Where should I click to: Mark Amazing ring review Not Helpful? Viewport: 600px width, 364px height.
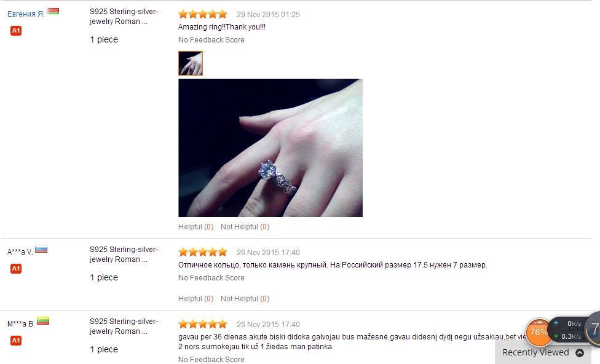[x=245, y=227]
